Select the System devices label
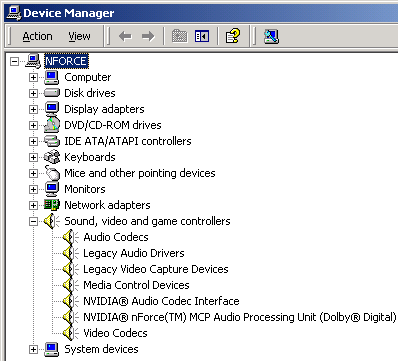 point(101,349)
